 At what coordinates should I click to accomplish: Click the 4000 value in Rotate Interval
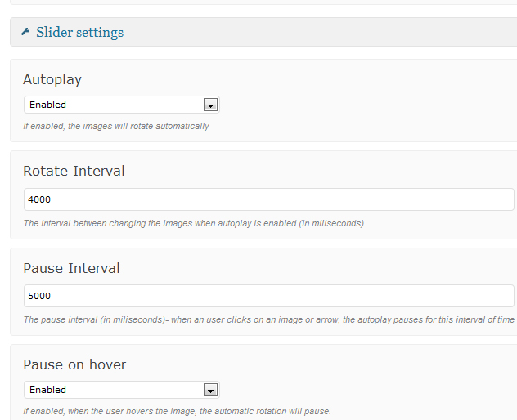tap(39, 199)
